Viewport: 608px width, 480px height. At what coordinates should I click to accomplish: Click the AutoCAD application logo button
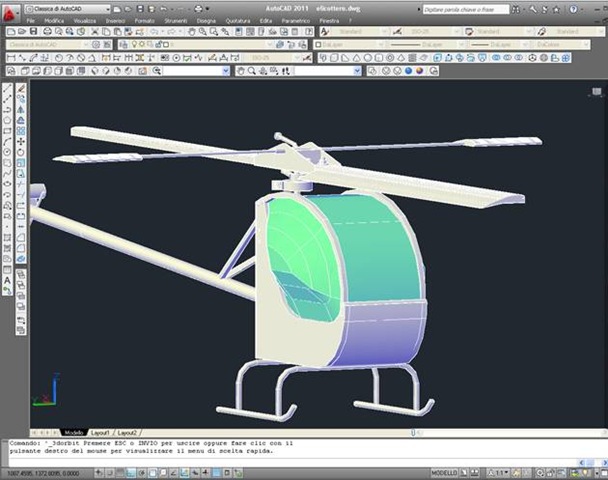9,8
